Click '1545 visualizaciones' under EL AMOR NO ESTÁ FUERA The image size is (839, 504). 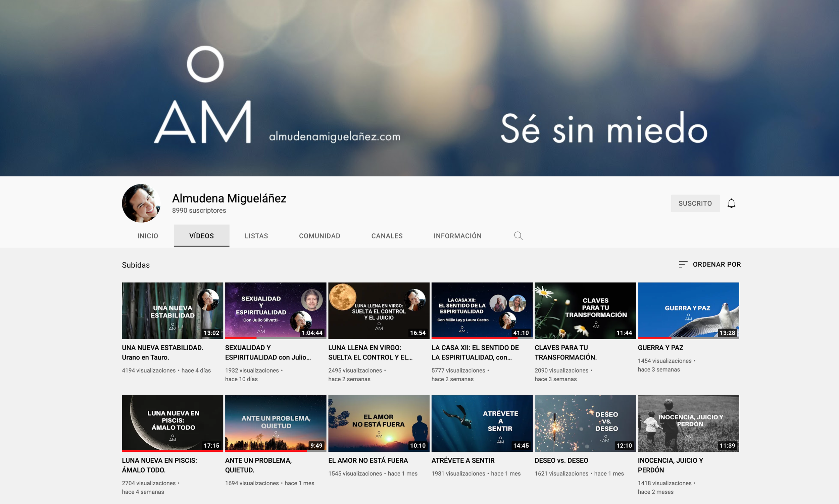pyautogui.click(x=355, y=474)
